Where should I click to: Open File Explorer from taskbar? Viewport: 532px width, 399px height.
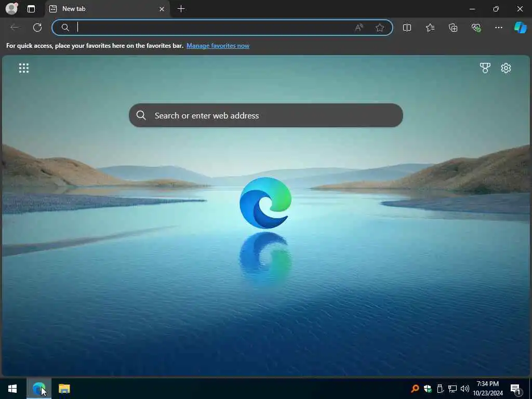coord(64,389)
